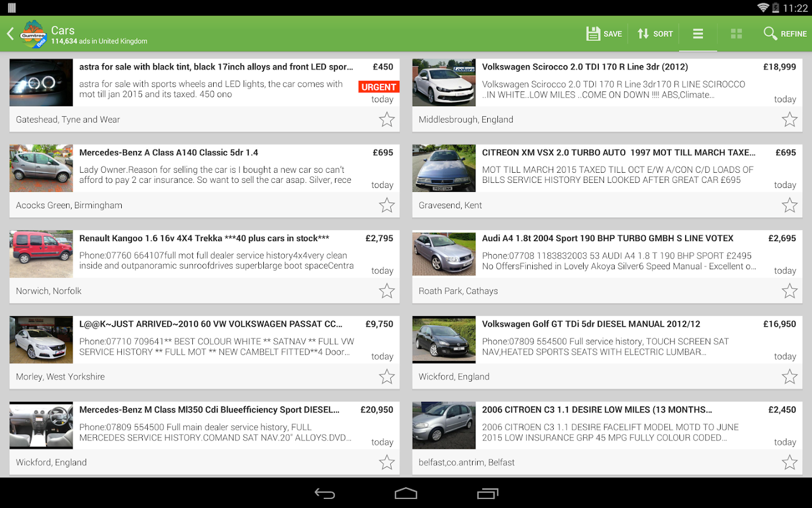
Task: Favorite the Renault Kangoo Trekka ad
Action: [387, 291]
